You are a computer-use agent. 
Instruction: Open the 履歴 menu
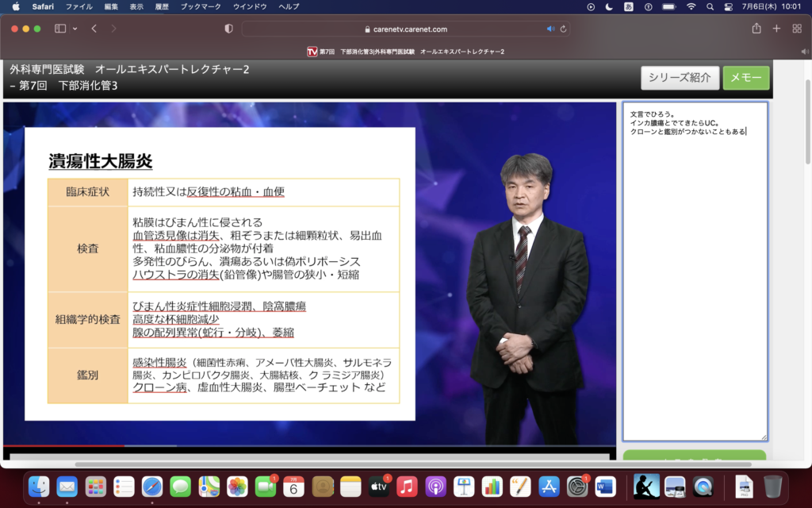point(161,6)
